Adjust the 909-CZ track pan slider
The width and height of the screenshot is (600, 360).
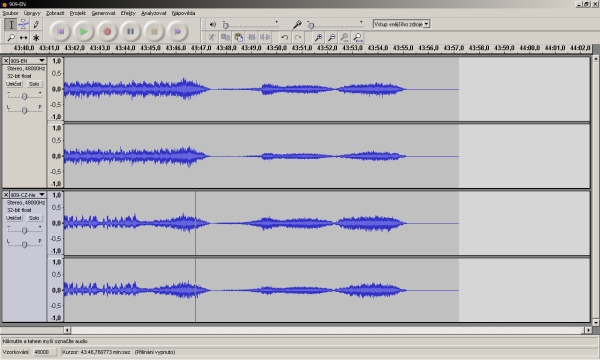[x=24, y=244]
